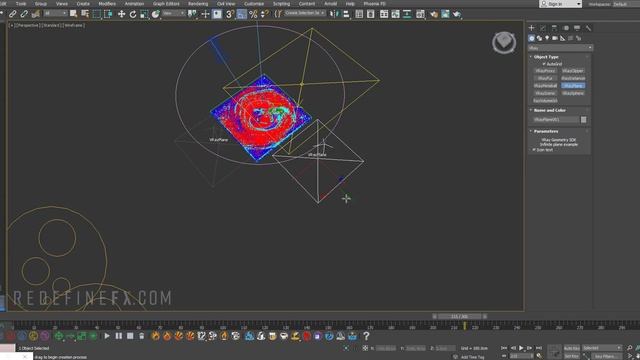This screenshot has width=640, height=360.
Task: Click the Render Production teapot icon
Action: tap(456, 14)
